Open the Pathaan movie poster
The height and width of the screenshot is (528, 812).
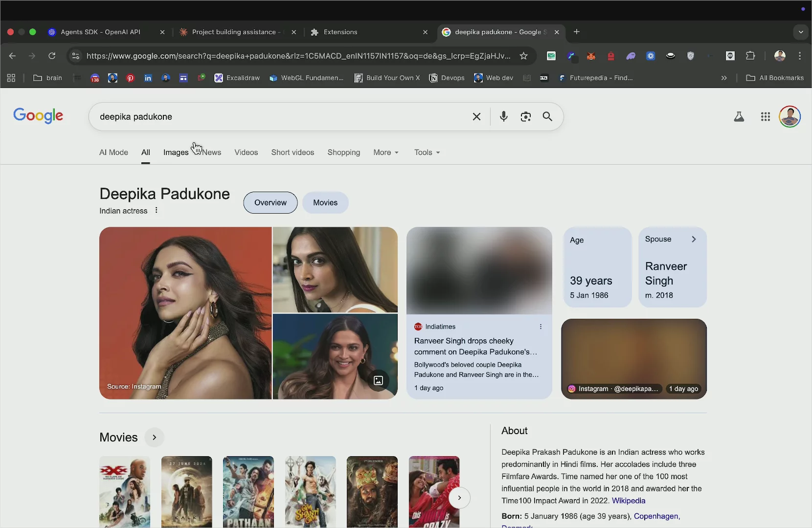pos(248,491)
